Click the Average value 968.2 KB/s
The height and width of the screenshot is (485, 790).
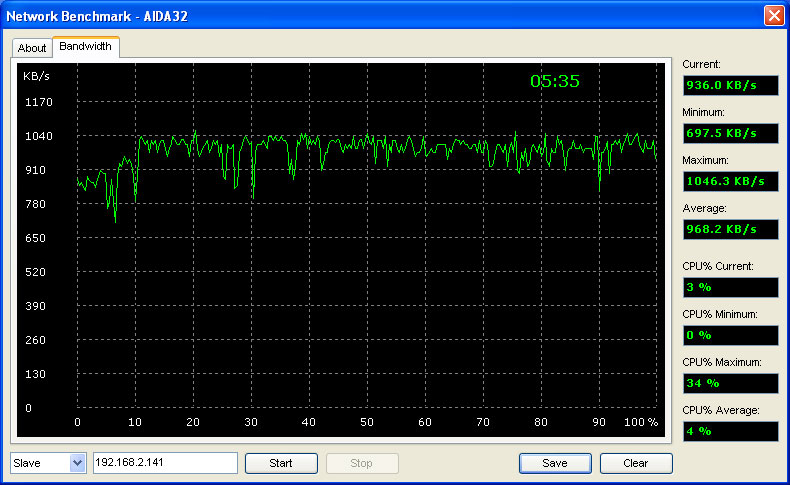click(731, 229)
